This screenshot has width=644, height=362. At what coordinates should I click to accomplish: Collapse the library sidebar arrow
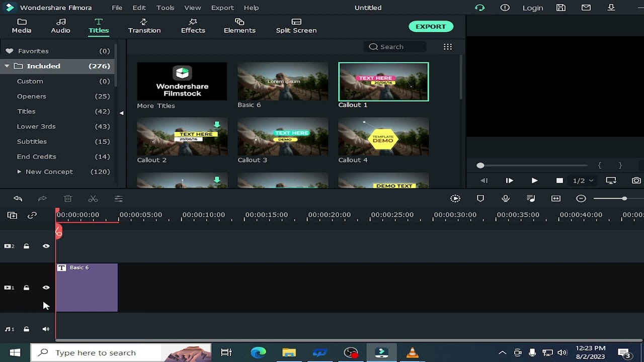click(121, 113)
